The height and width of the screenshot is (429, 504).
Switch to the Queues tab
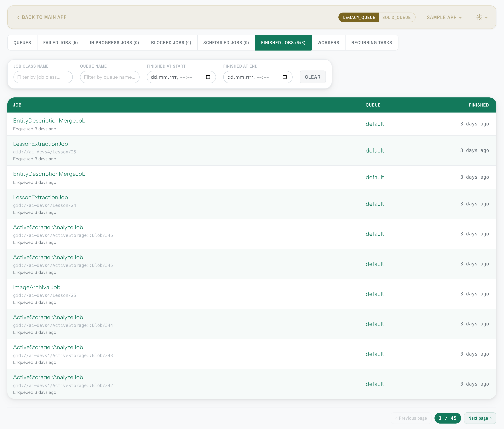pyautogui.click(x=22, y=43)
